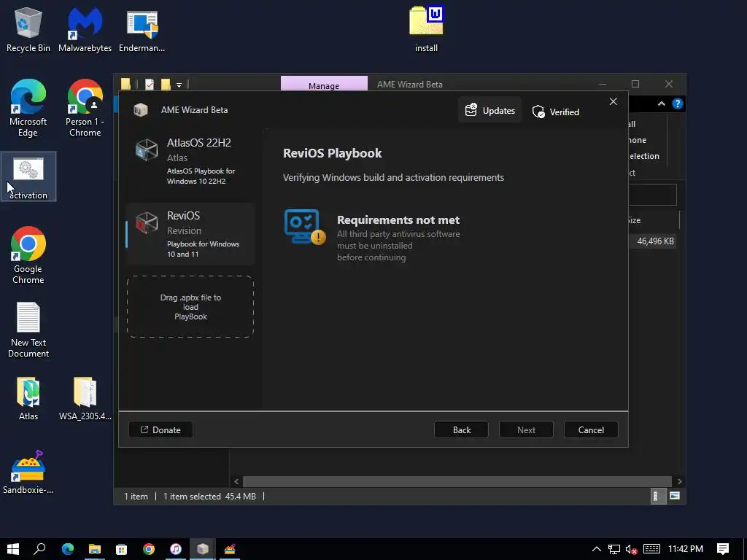This screenshot has width=747, height=560.
Task: Click the Explorer help question mark icon
Action: point(678,104)
